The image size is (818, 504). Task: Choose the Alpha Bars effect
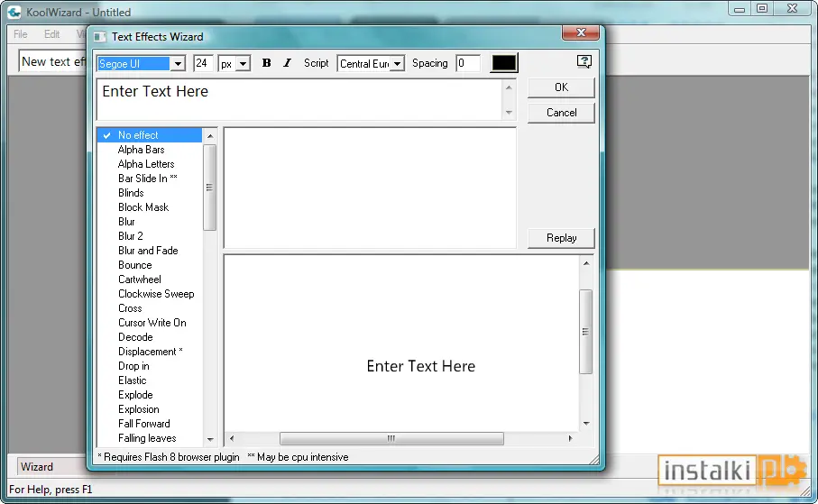tap(141, 150)
